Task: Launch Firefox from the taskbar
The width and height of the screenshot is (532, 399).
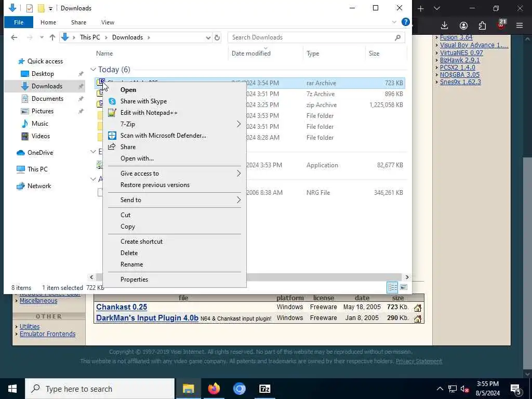Action: pyautogui.click(x=214, y=389)
